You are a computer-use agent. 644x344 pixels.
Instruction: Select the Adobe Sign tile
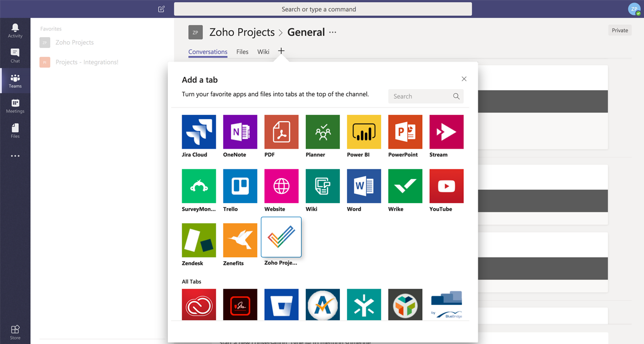coord(240,304)
